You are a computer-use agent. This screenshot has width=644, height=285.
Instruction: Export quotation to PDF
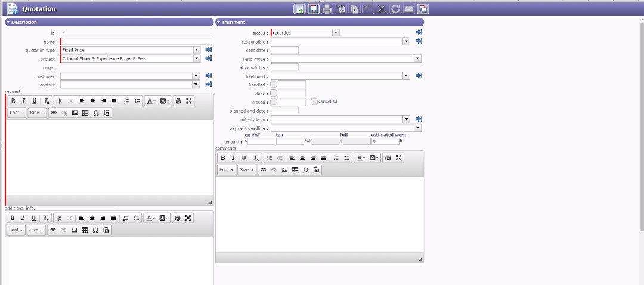coord(341,9)
